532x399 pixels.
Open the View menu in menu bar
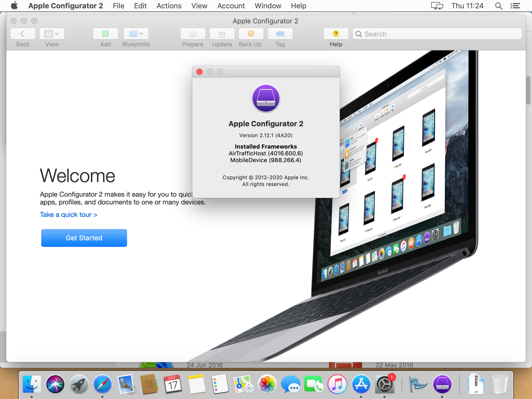199,6
